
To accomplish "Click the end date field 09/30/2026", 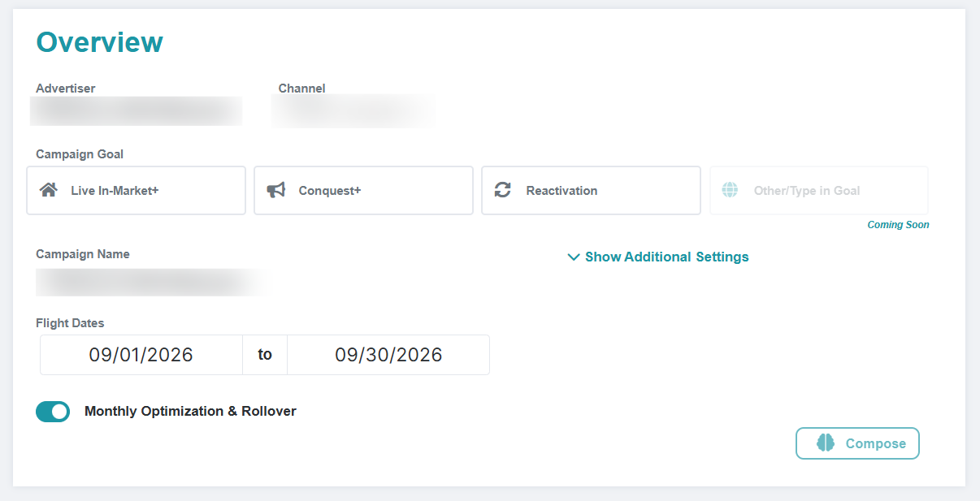I will pyautogui.click(x=388, y=355).
